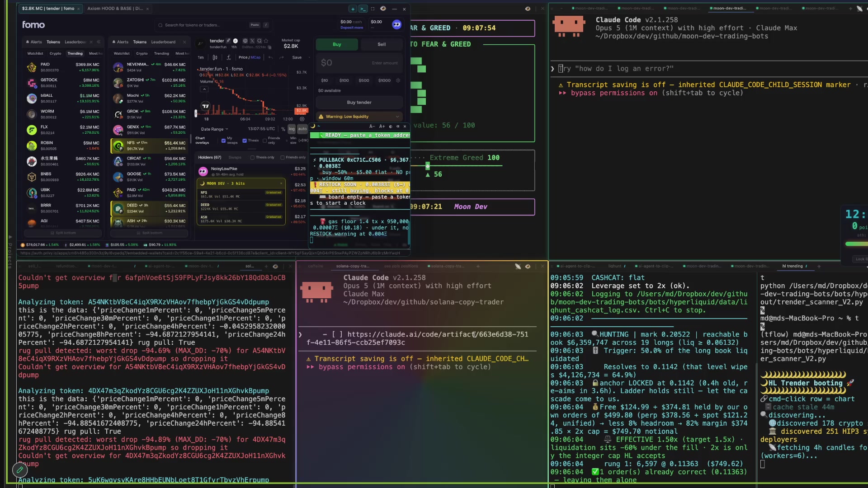Toggle the My swaps chart overlay checkbox
The image size is (868, 488).
pyautogui.click(x=223, y=141)
